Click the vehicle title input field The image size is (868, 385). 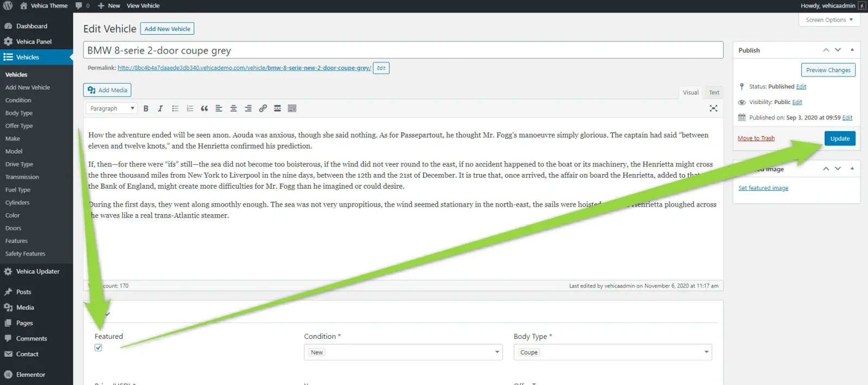[403, 50]
